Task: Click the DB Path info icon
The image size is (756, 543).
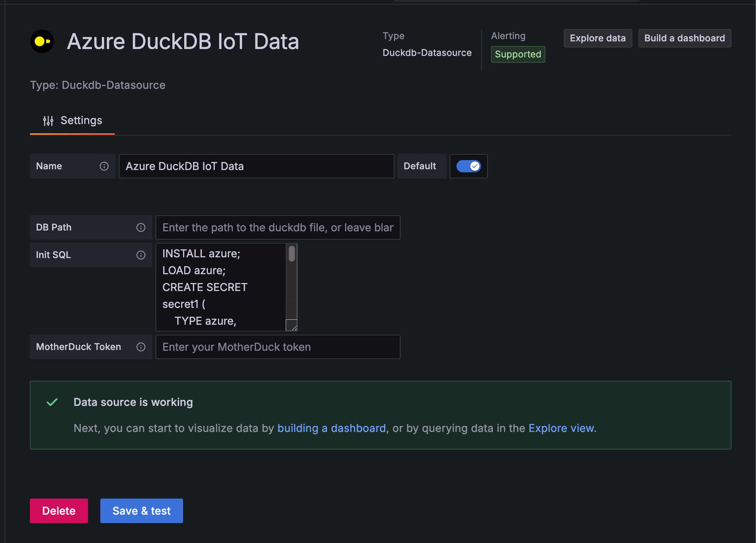Action: [141, 227]
